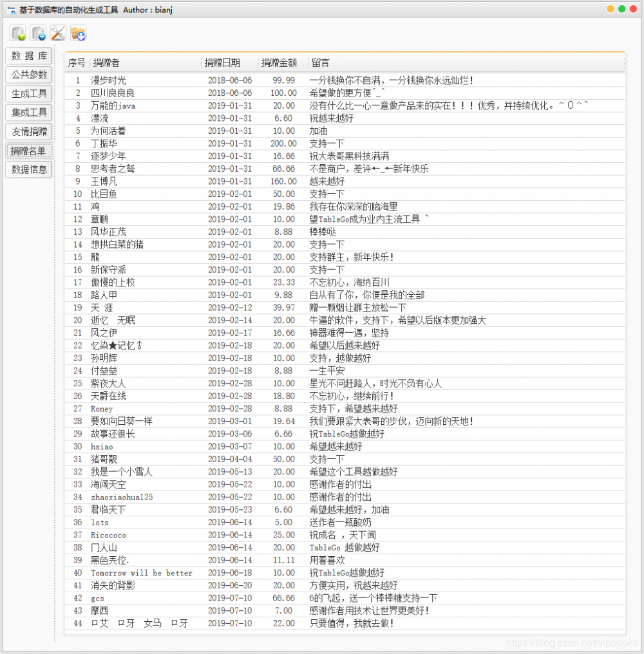Open the 友情捐赠 page

pyautogui.click(x=28, y=132)
